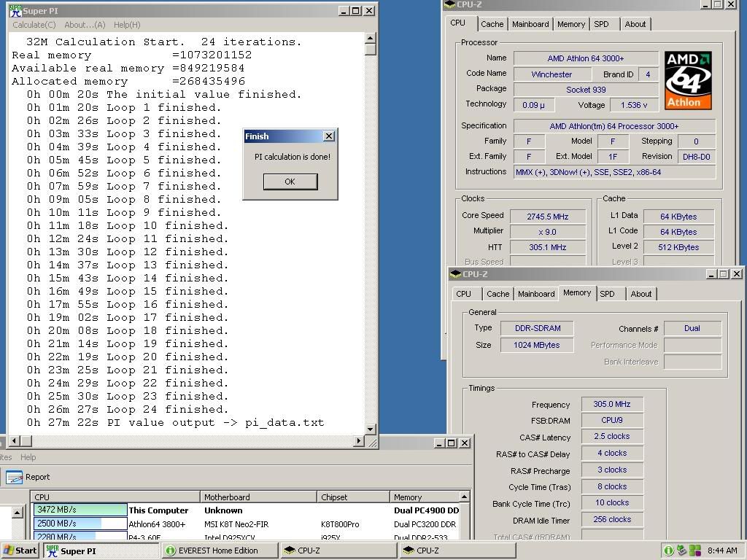Click the 2500 MB/s benchmark bar
Viewport: 747px width, 560px height.
point(80,524)
